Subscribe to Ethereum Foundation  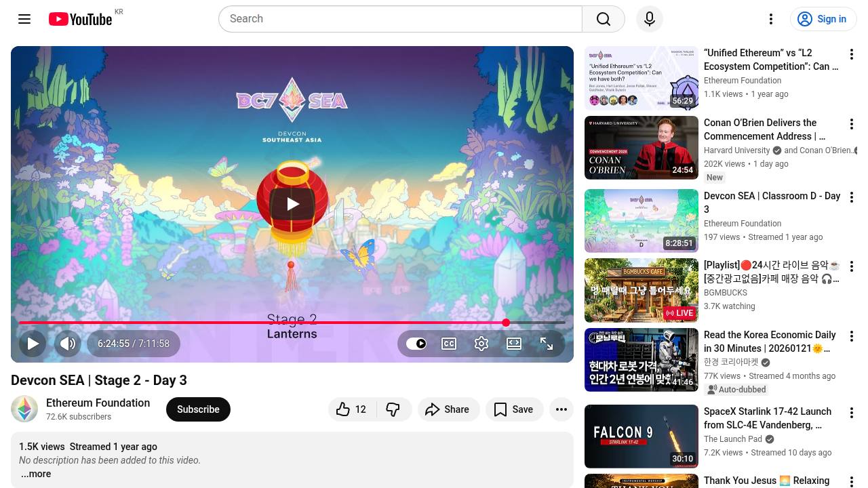(x=198, y=409)
